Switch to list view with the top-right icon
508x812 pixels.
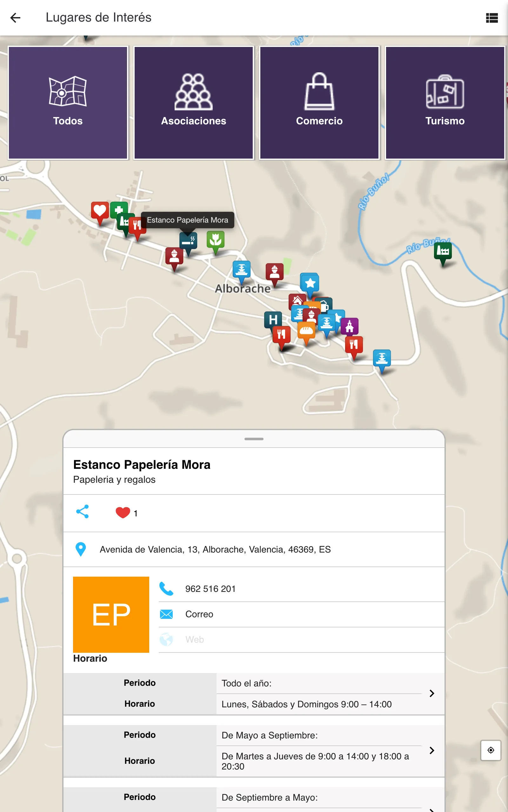click(491, 18)
